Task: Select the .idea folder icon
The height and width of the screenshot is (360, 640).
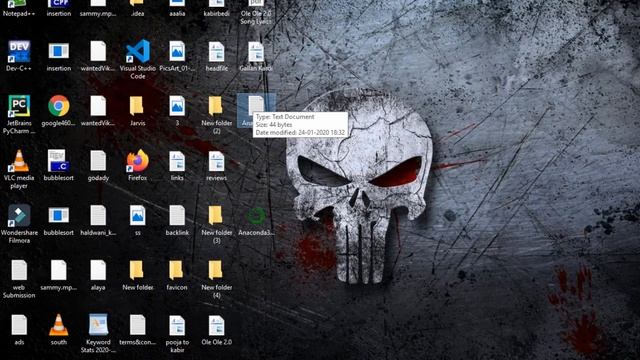Action: pos(137,8)
